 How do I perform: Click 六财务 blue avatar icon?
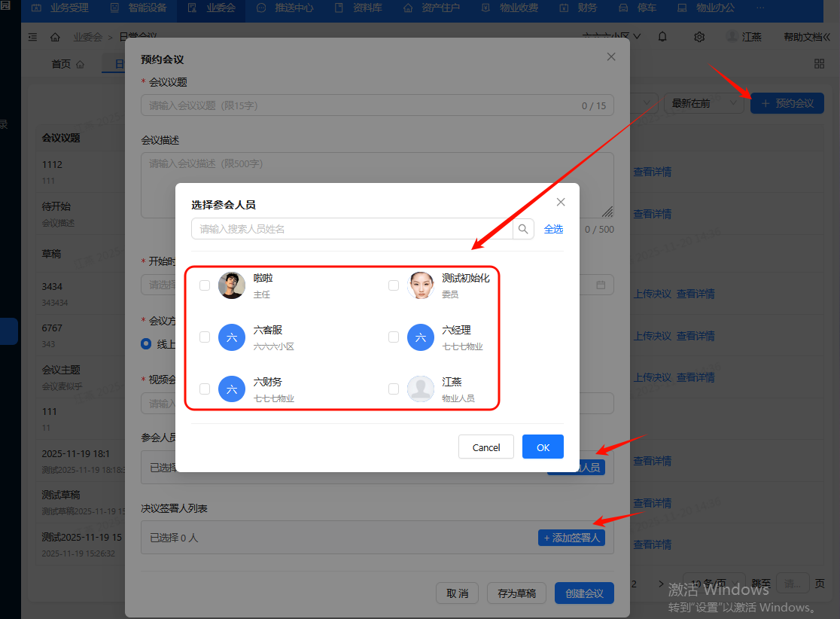click(232, 389)
